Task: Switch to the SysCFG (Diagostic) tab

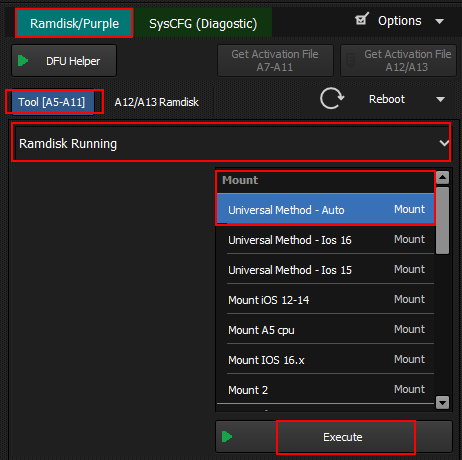Action: pyautogui.click(x=203, y=23)
